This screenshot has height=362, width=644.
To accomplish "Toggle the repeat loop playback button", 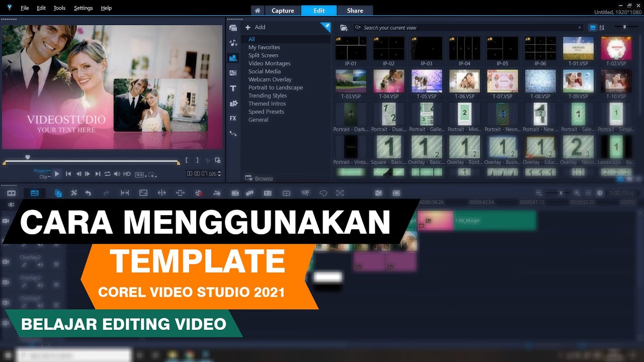I will (107, 174).
